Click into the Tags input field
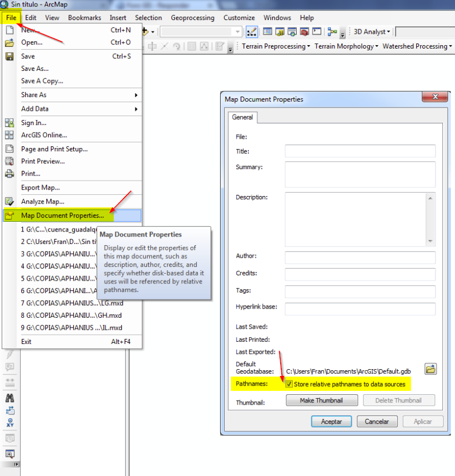Image resolution: width=455 pixels, height=476 pixels. point(360,292)
